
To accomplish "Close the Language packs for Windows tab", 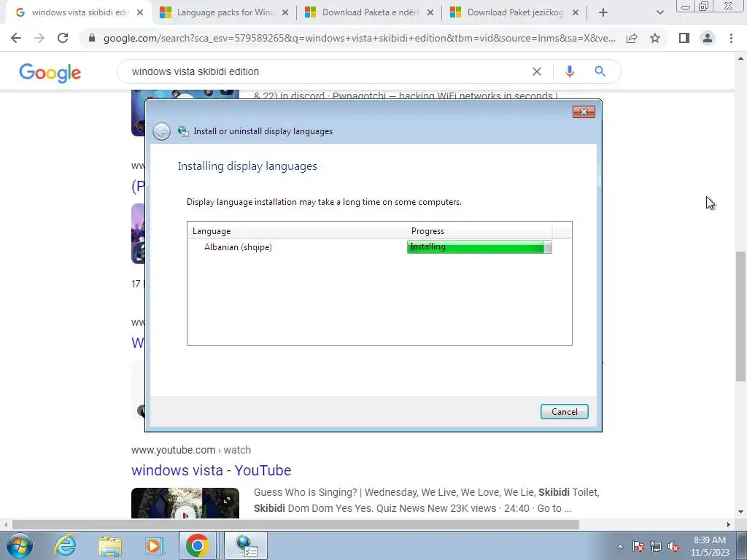I will (x=285, y=12).
